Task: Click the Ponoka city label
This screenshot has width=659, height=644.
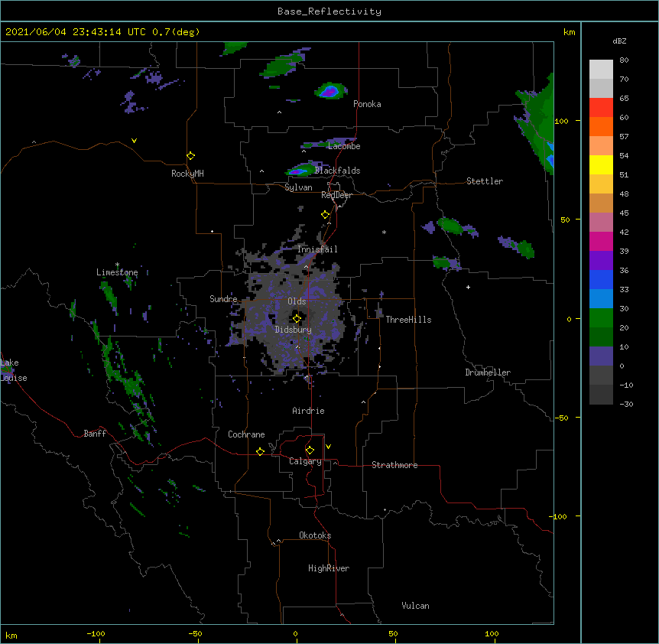Action: [367, 104]
